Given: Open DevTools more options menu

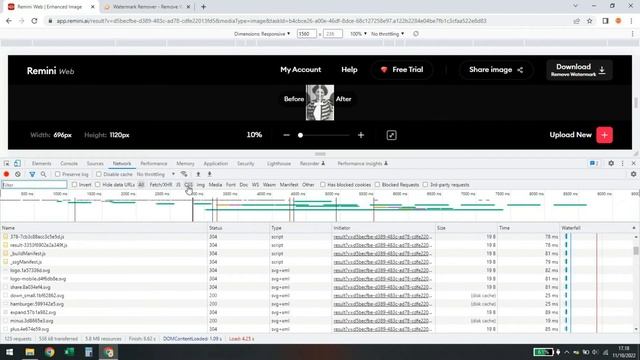Looking at the screenshot, I should coord(622,163).
